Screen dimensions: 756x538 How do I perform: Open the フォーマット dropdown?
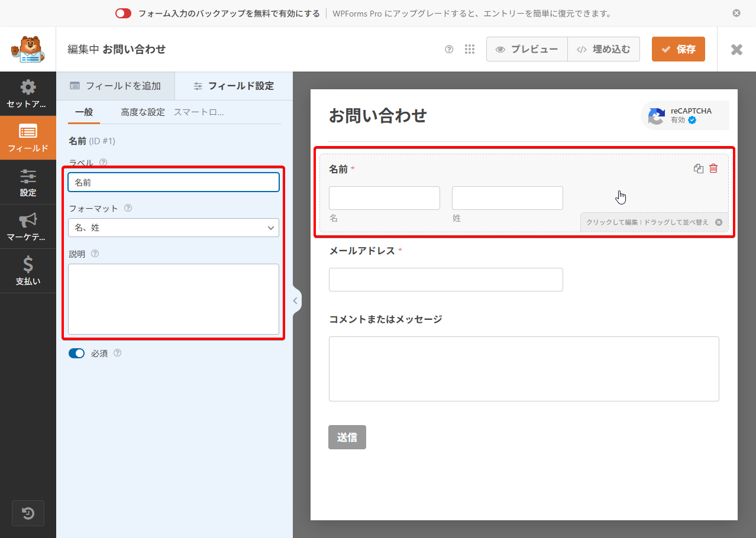pyautogui.click(x=173, y=228)
